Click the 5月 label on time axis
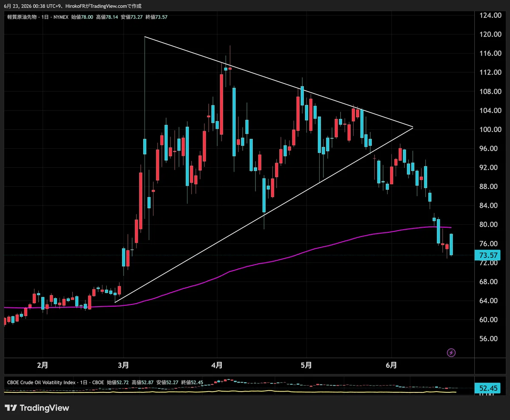 (x=306, y=365)
